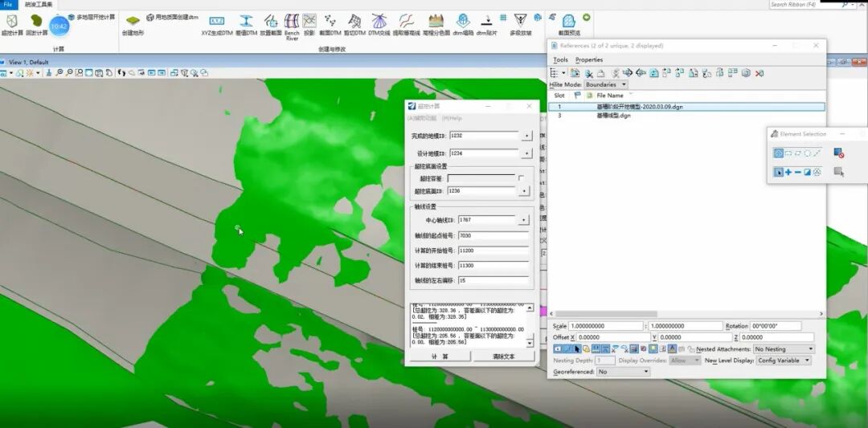The height and width of the screenshot is (428, 868).
Task: Open the New Level Display dropdown
Action: [784, 361]
